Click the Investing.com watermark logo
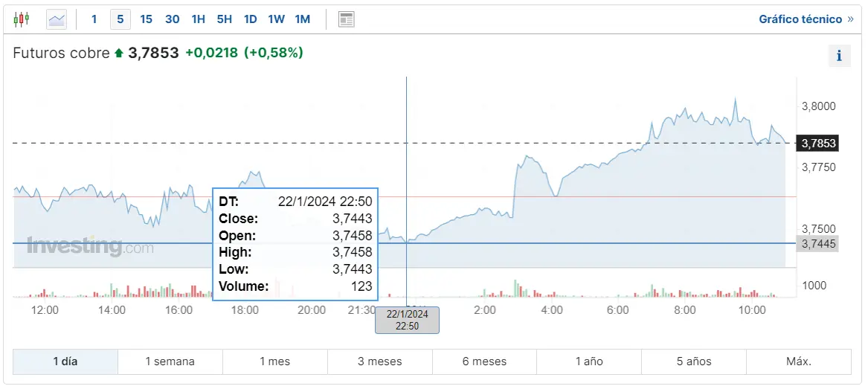Image resolution: width=868 pixels, height=389 pixels. coord(90,247)
